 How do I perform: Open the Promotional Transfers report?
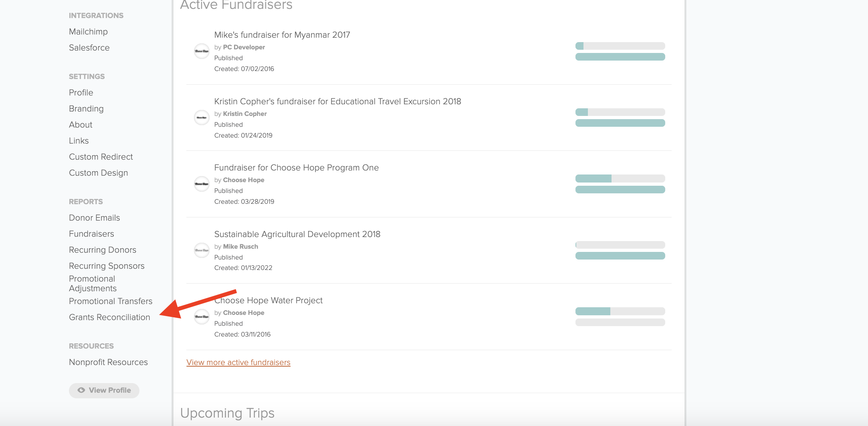click(x=111, y=301)
